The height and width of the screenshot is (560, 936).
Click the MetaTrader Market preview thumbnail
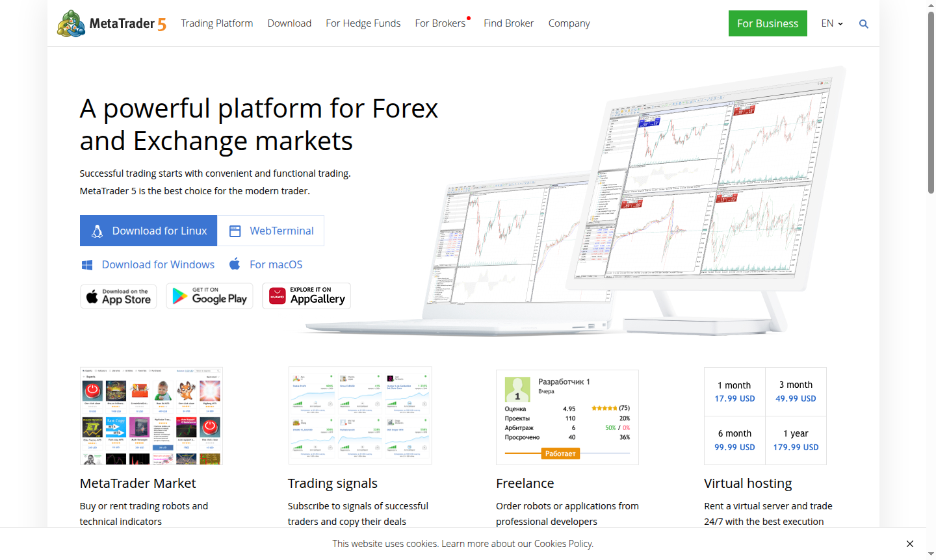pos(151,416)
